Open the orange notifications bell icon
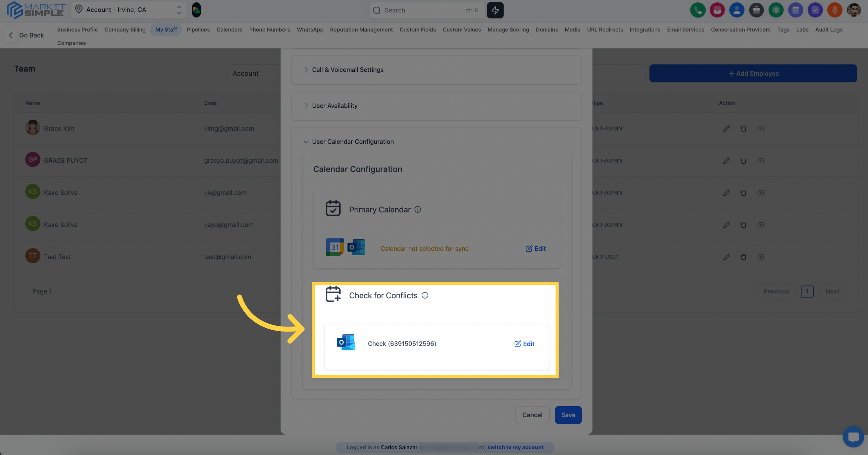868x455 pixels. (834, 10)
